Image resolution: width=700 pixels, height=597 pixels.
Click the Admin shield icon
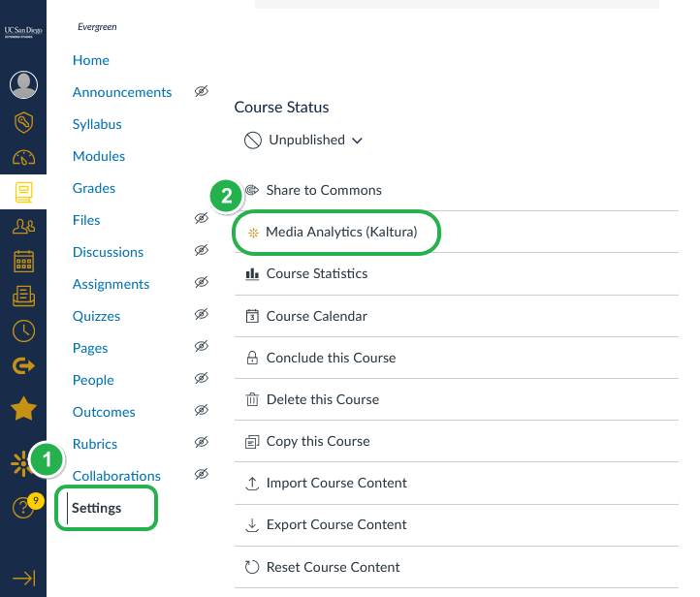pos(23,122)
